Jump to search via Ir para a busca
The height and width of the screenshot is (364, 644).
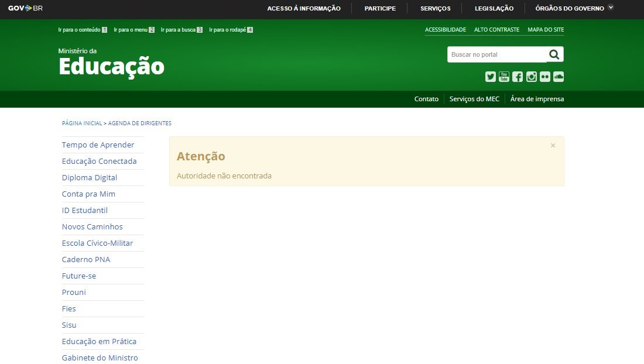click(181, 29)
